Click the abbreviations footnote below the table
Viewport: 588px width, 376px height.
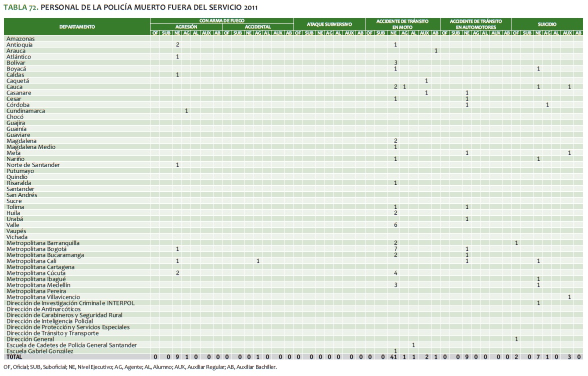click(140, 367)
